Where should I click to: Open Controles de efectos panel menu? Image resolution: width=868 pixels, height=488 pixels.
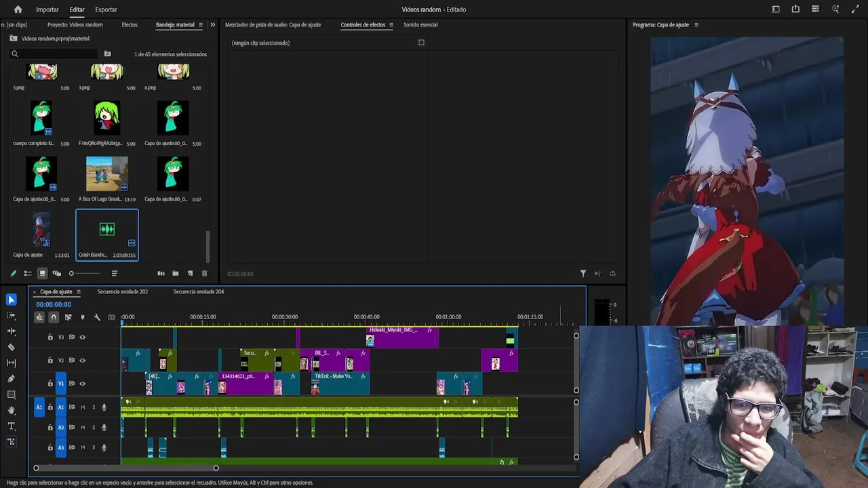tap(391, 25)
